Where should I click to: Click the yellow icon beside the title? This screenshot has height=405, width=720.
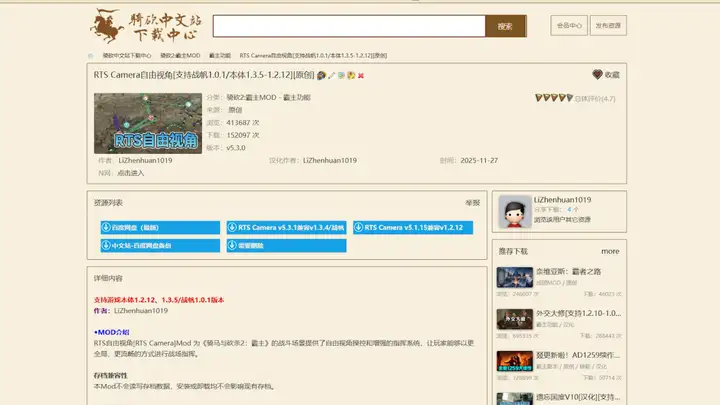(351, 75)
